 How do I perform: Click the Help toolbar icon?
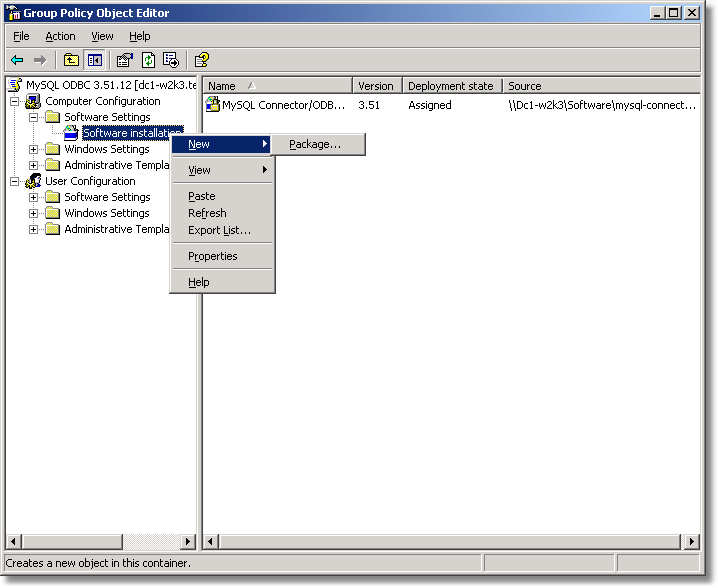click(x=201, y=60)
